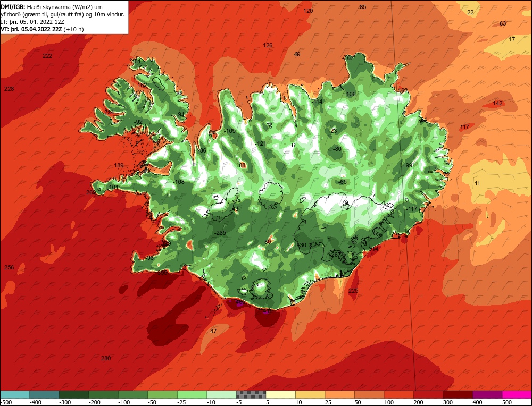This screenshot has height=406, width=532.
Task: Click the value -114 on the north coast
Action: click(x=317, y=101)
